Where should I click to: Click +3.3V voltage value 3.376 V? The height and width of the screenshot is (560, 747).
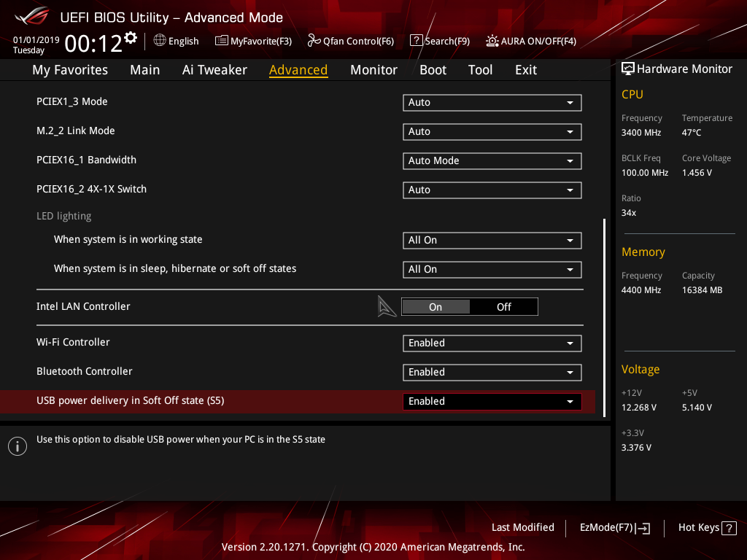(636, 447)
